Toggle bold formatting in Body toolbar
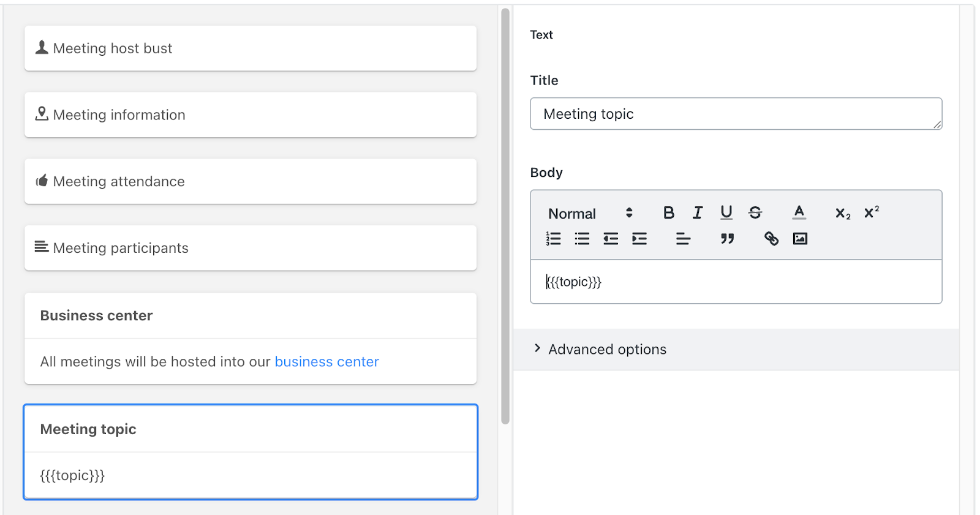The height and width of the screenshot is (515, 980). tap(668, 212)
